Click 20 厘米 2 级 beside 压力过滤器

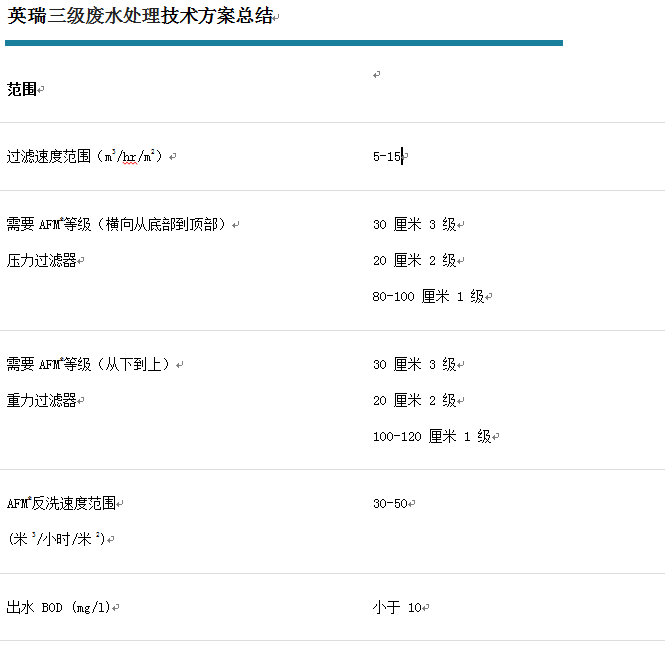click(x=414, y=260)
